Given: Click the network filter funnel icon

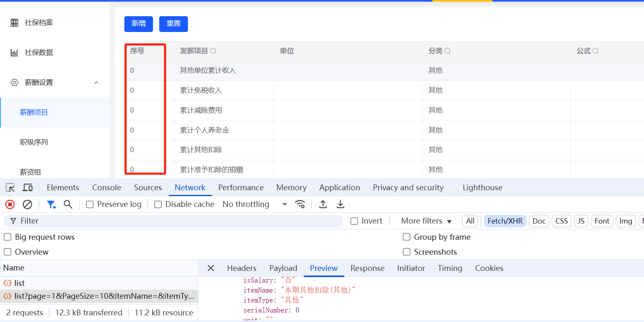Looking at the screenshot, I should point(51,204).
